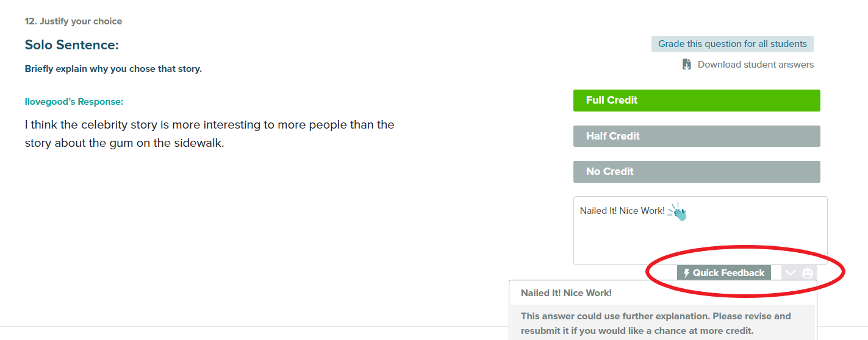Select the Half Credit grade option
Image resolution: width=868 pixels, height=340 pixels.
pos(697,136)
